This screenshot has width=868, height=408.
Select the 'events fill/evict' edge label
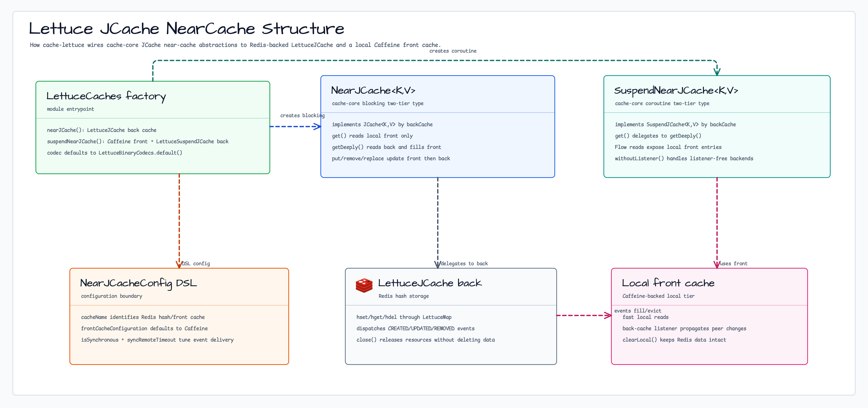pyautogui.click(x=638, y=311)
